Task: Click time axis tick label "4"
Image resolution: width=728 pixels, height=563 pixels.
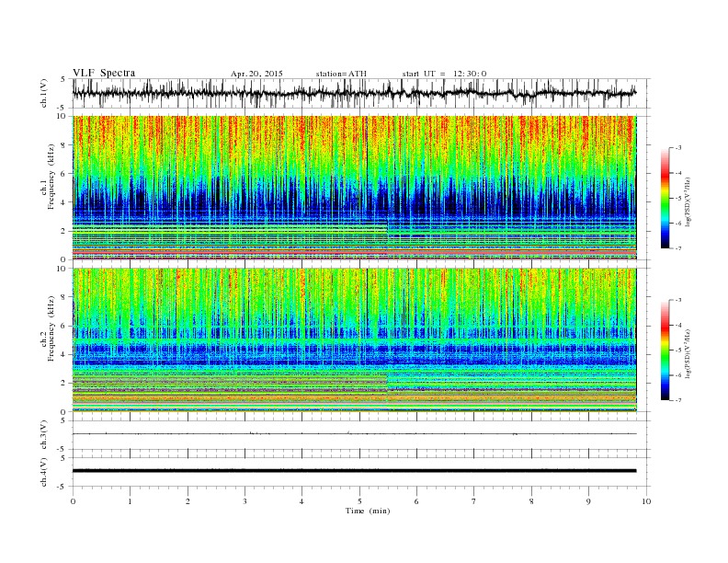Action: coord(301,501)
